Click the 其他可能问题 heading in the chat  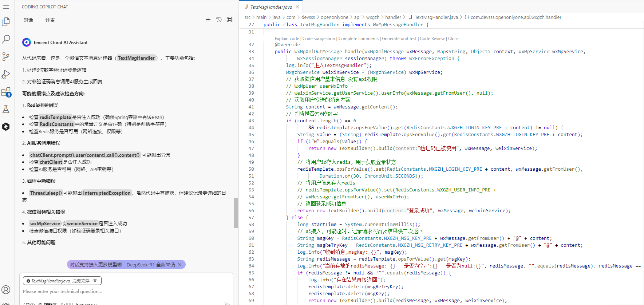click(41, 242)
